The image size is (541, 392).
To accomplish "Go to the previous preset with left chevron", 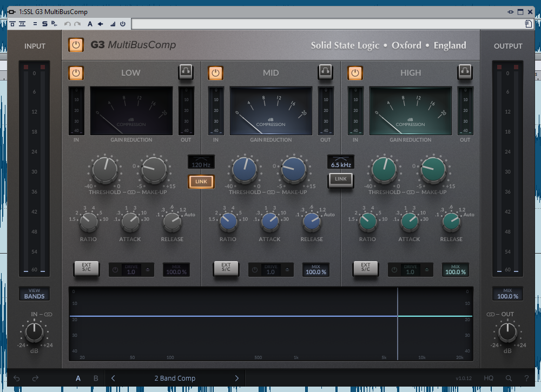I will coord(113,378).
